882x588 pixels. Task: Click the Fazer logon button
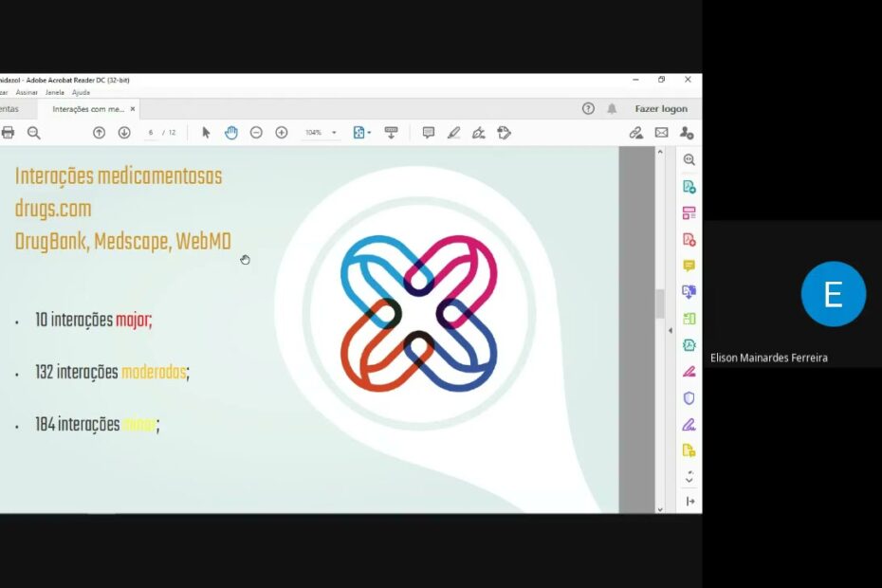click(x=661, y=109)
